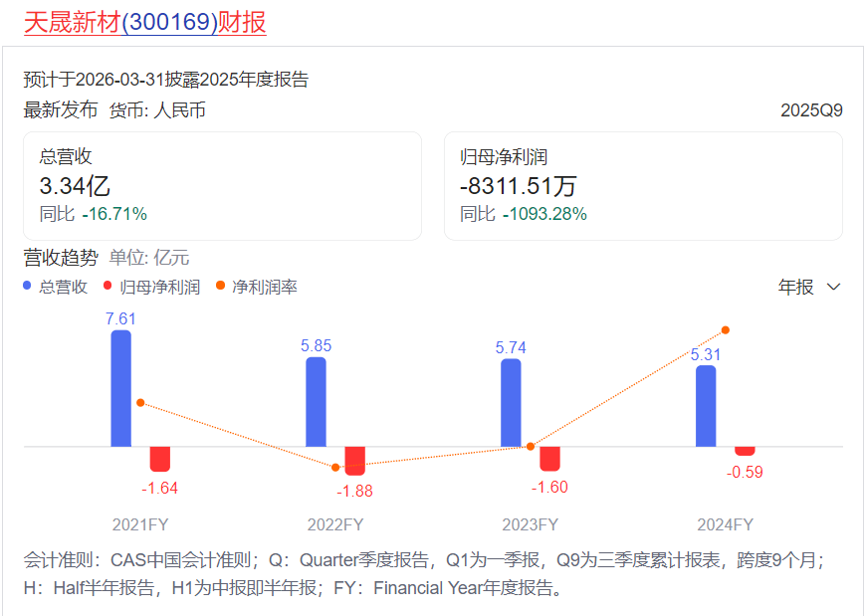Image resolution: width=864 pixels, height=616 pixels.
Task: Click the 归母净利润 -8311.51万 summary card
Action: click(x=643, y=186)
